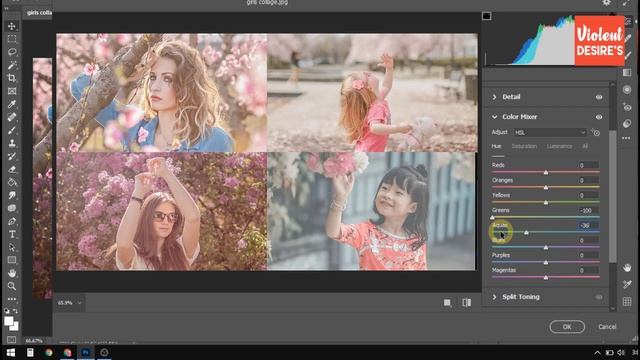
Task: Switch to the All tab
Action: (x=585, y=146)
